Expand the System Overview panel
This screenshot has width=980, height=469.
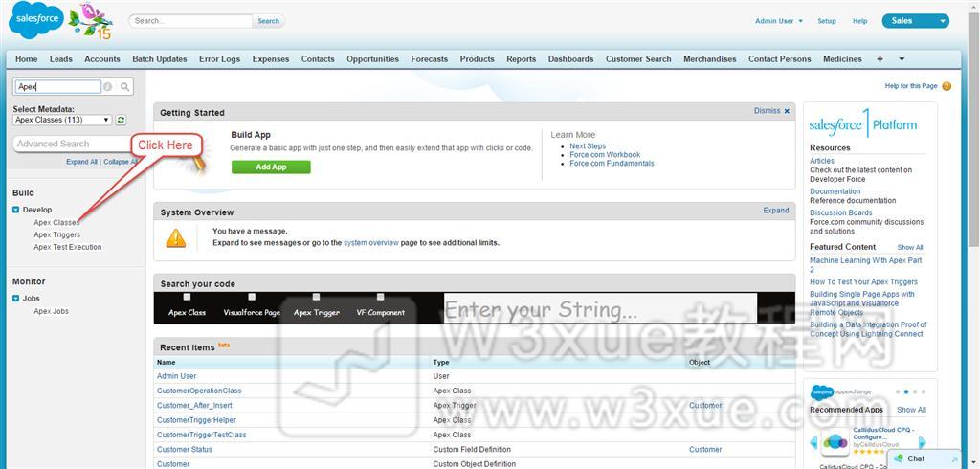point(775,211)
